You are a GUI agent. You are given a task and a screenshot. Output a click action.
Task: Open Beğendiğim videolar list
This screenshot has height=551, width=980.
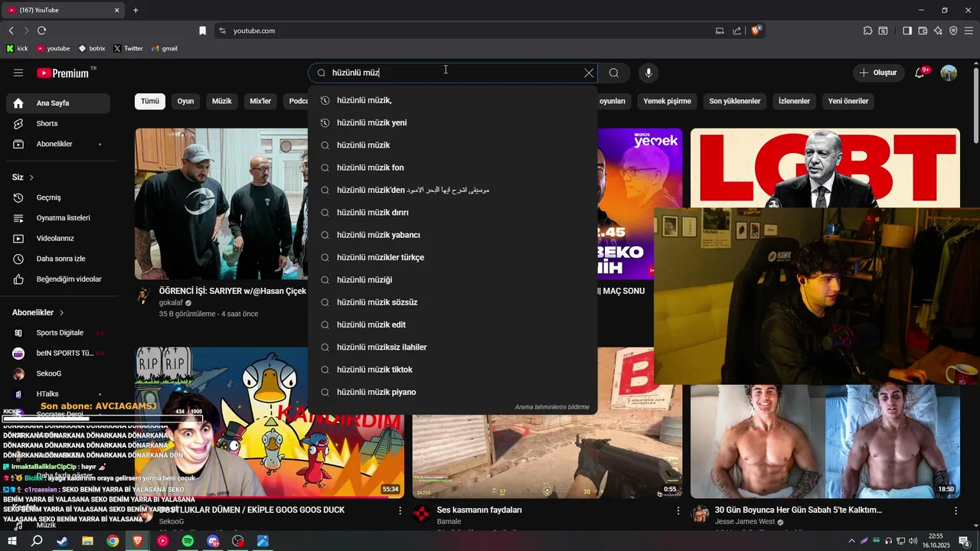click(58, 279)
